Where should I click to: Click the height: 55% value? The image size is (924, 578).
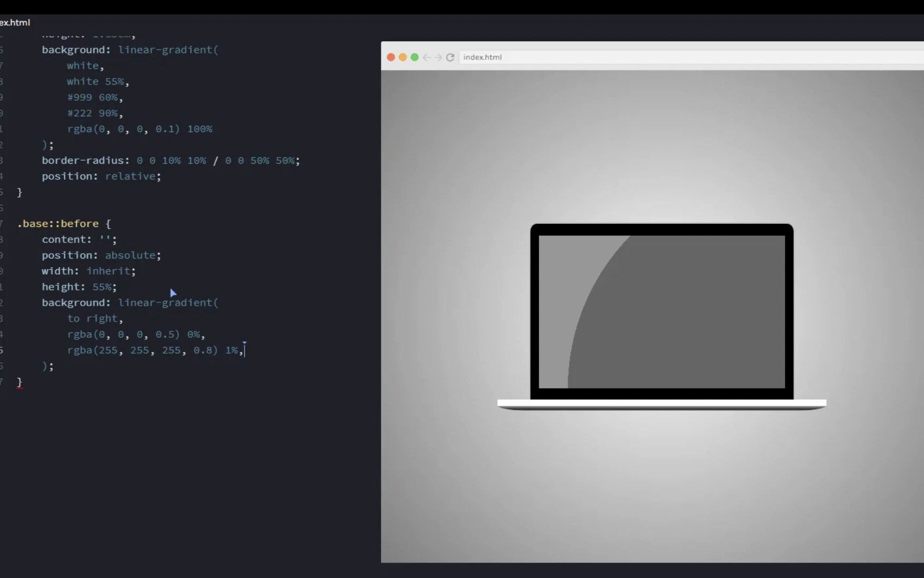[79, 287]
